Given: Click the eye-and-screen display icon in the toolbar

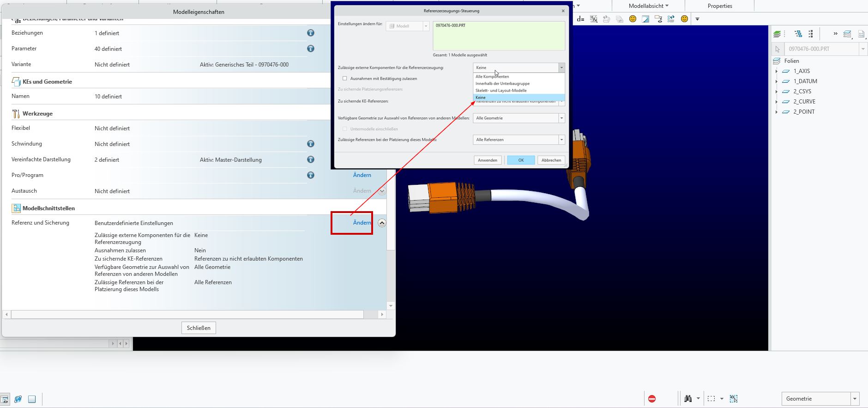Looking at the screenshot, I should click(x=658, y=19).
